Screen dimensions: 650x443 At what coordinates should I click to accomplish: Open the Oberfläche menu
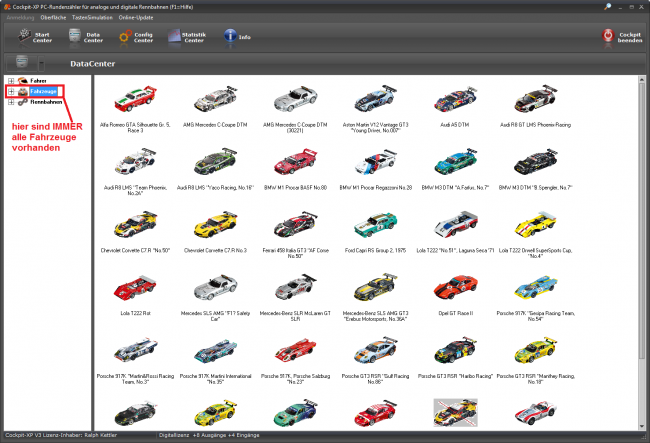[x=53, y=18]
